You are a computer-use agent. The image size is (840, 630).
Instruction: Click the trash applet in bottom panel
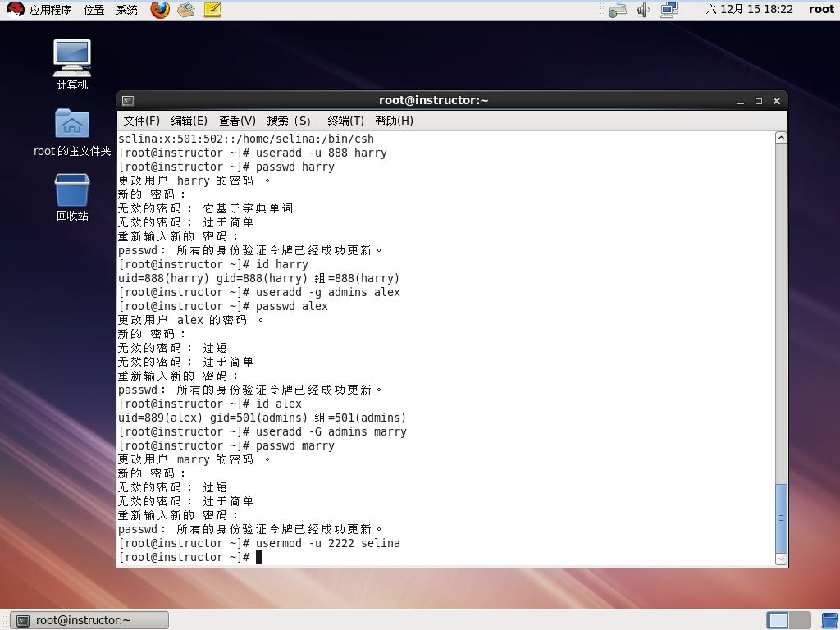pos(829,620)
